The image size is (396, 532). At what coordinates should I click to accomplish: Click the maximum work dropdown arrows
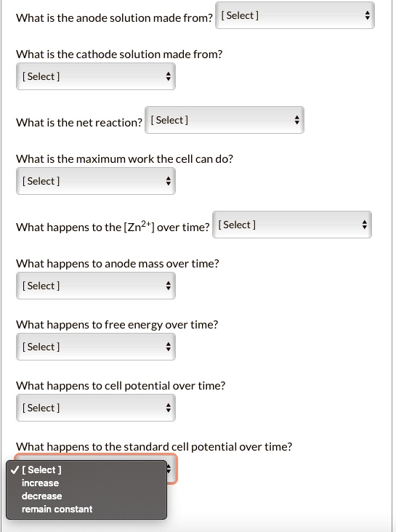pos(169,181)
